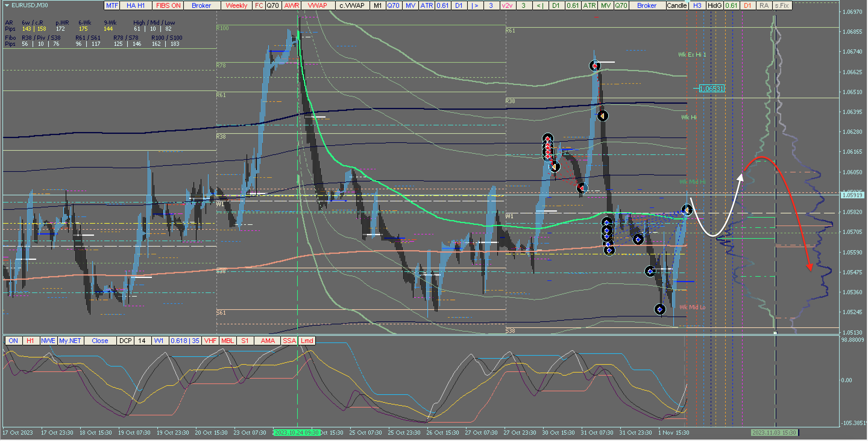Toggle the FIBS ON button
Image resolution: width=868 pixels, height=441 pixels.
(x=168, y=5)
